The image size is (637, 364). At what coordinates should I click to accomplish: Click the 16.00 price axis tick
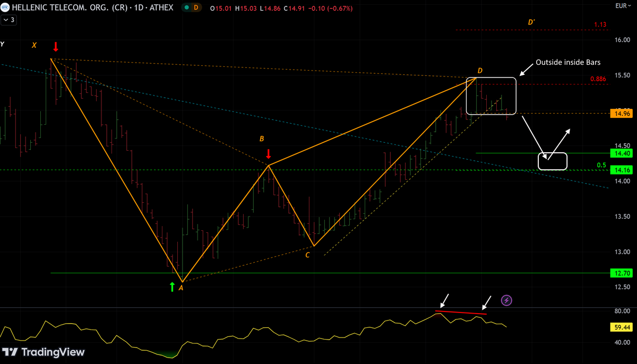pos(622,40)
